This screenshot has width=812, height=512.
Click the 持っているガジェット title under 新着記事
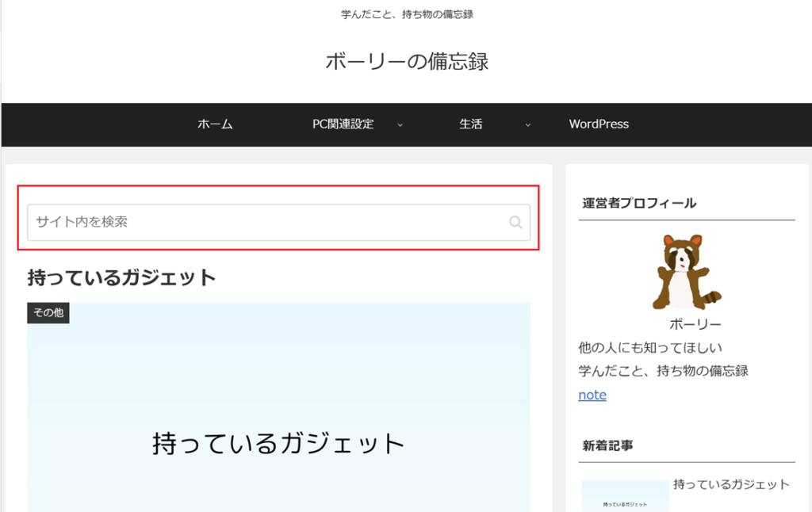coord(731,484)
